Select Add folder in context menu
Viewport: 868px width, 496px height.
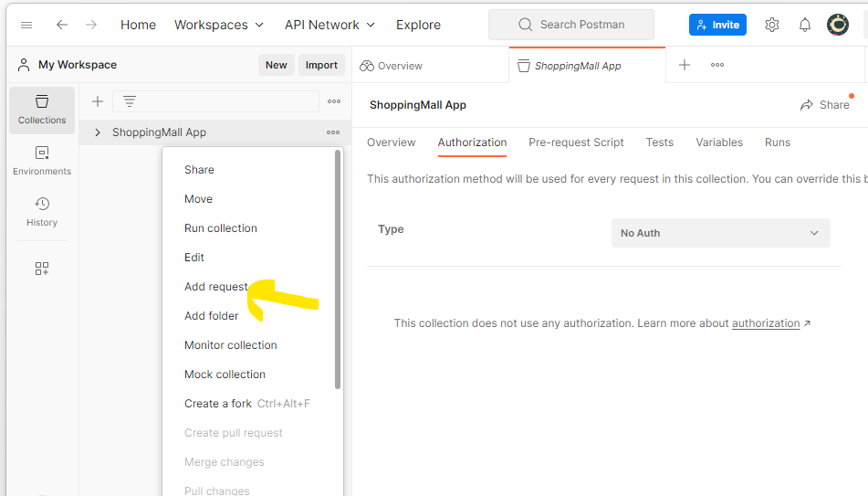click(211, 316)
